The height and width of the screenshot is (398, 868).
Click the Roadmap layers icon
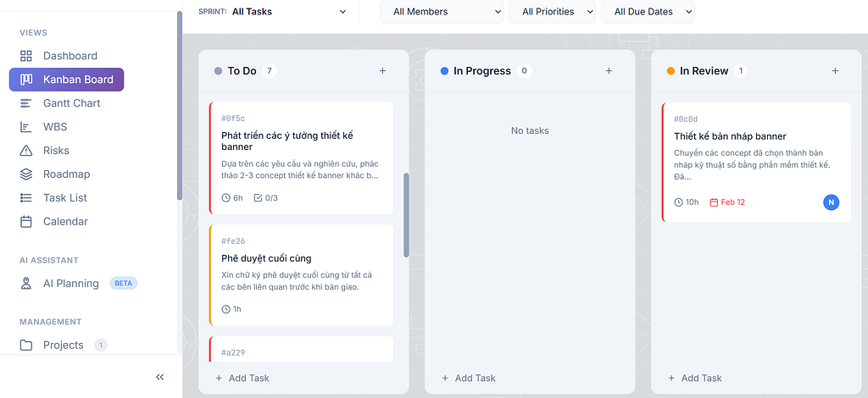26,174
